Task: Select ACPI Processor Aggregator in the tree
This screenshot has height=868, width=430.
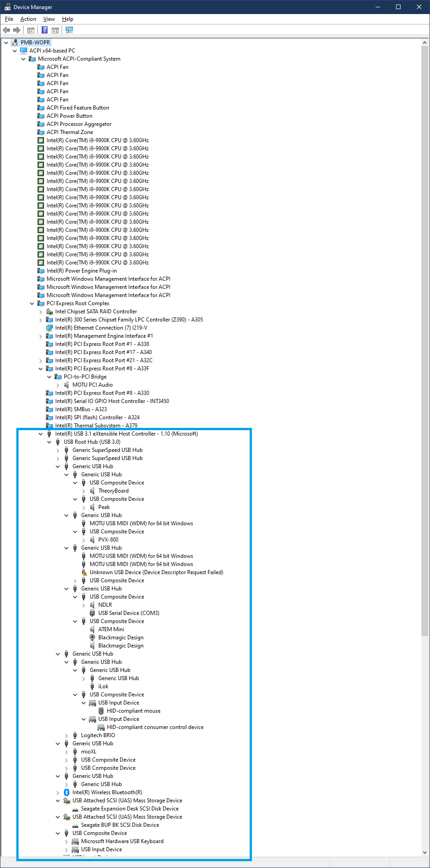Action: 79,124
